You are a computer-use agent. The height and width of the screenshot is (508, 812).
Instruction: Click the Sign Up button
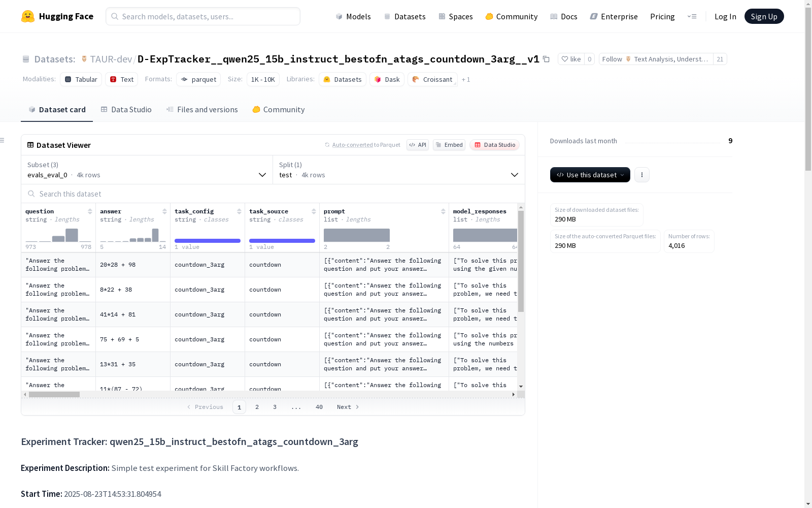tap(764, 16)
